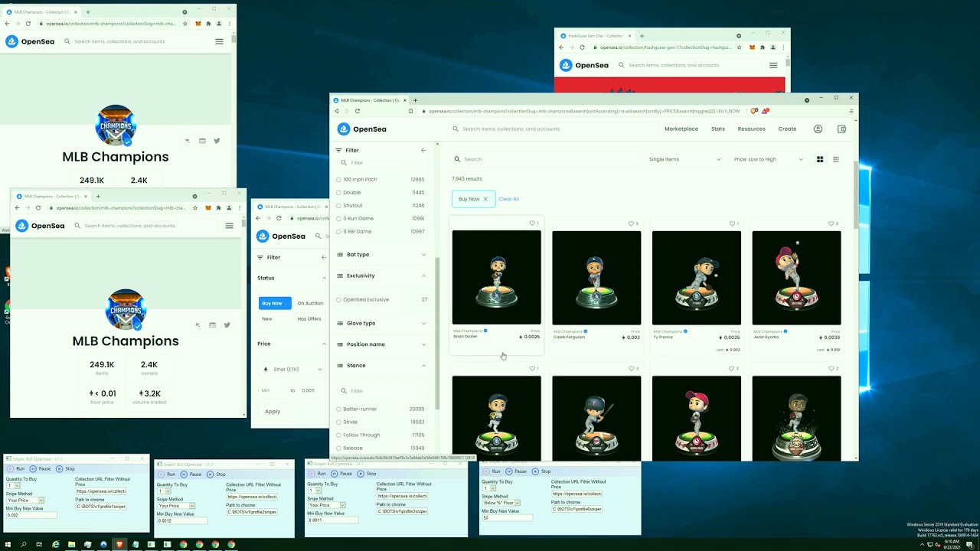Open the Ty France NFT thumbnail
This screenshot has height=551, width=980.
697,278
